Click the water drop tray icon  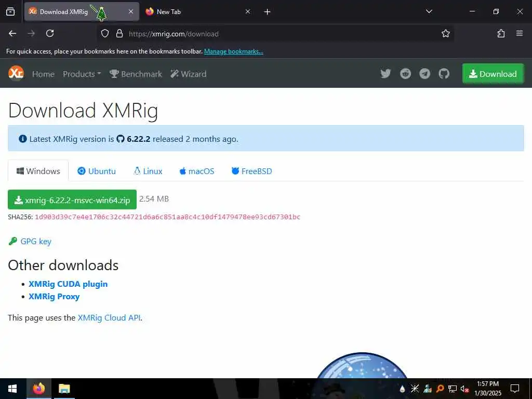(x=402, y=389)
